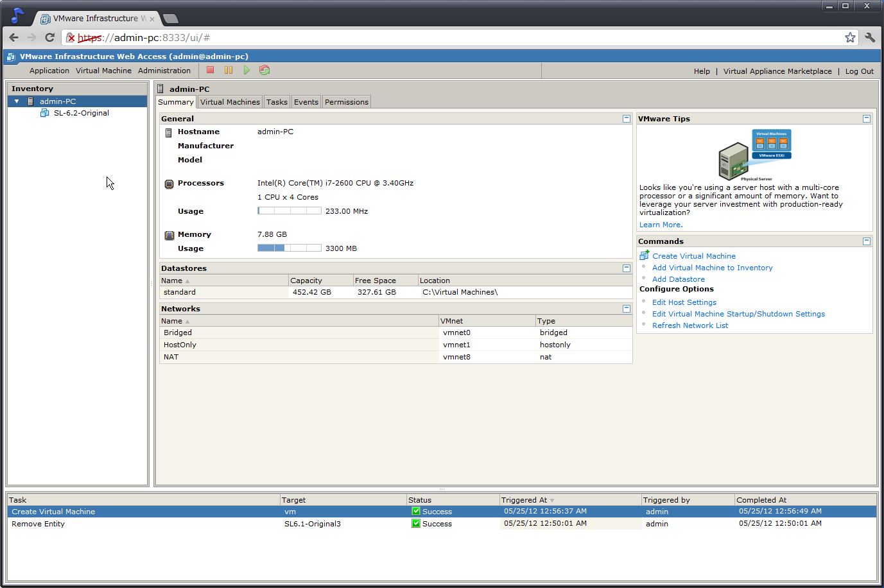The image size is (884, 588).
Task: Select the NAT network row
Action: [x=396, y=357]
